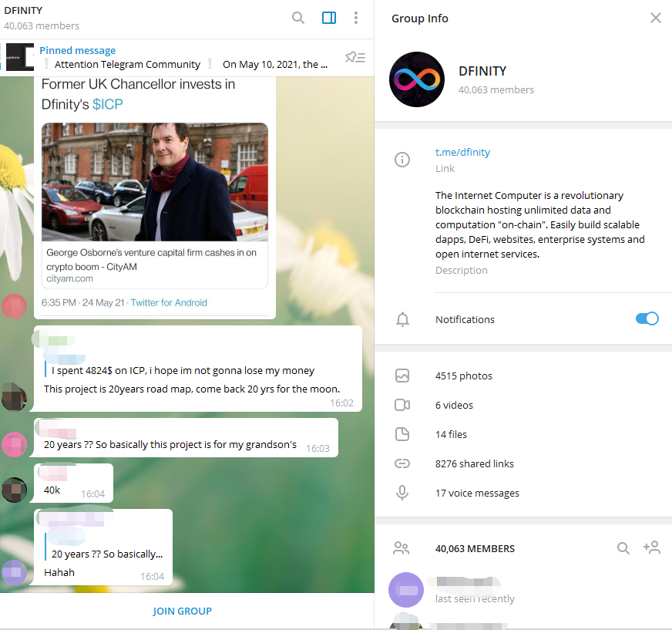Click the members group icon

(x=402, y=548)
